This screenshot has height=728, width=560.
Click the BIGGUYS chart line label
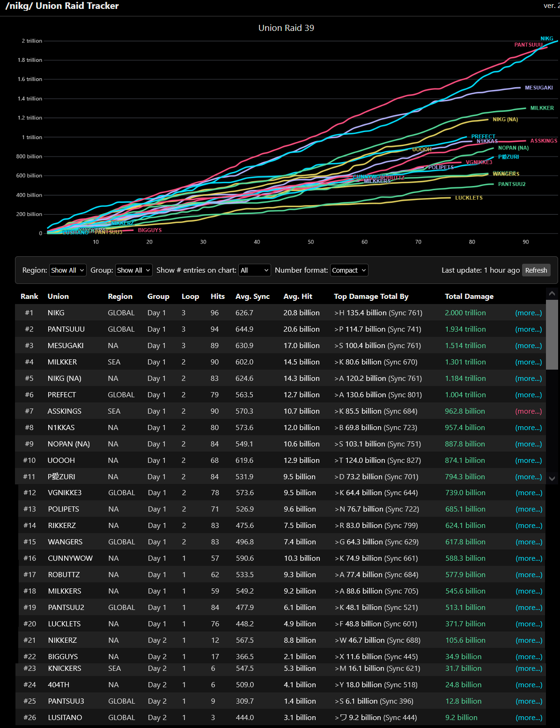point(150,230)
